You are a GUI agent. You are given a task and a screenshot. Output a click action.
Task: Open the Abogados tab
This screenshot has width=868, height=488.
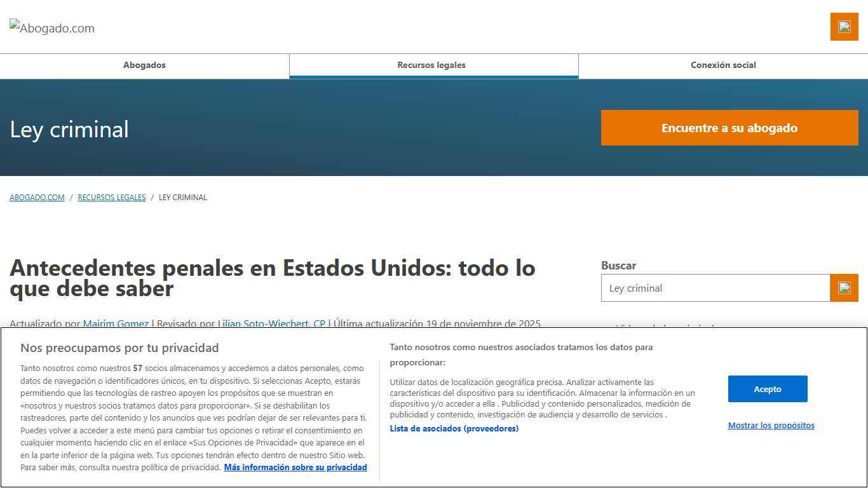144,65
